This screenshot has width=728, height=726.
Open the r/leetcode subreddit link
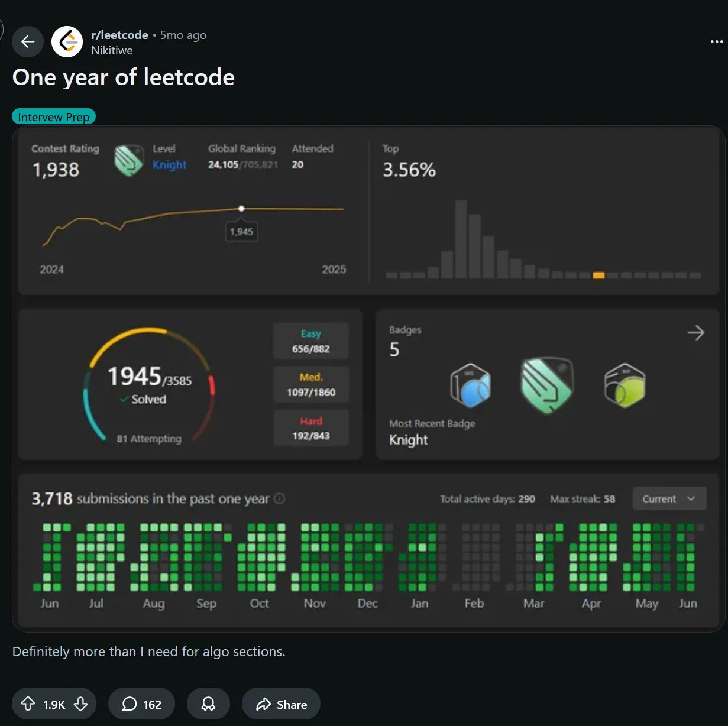(x=119, y=35)
